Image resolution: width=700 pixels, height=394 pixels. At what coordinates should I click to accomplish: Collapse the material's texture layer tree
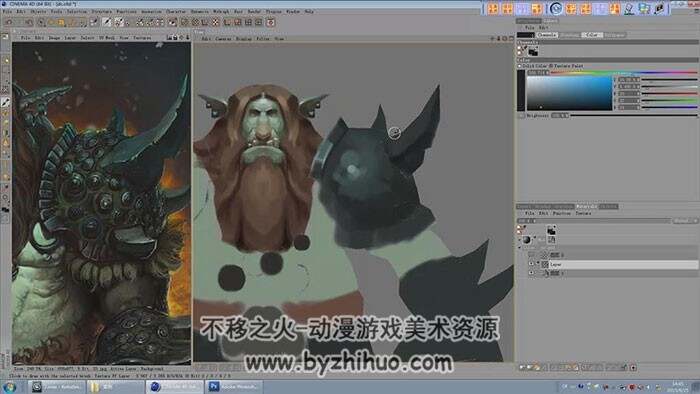coord(520,247)
